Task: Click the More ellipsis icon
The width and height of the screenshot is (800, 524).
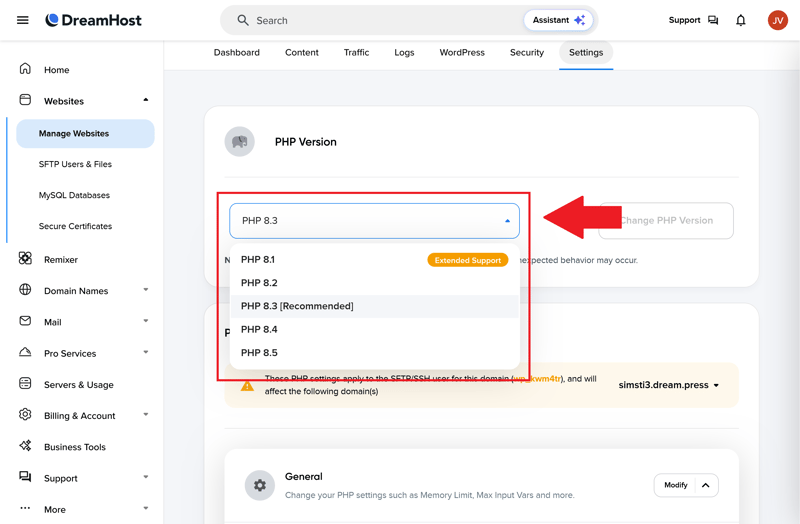Action: click(25, 508)
